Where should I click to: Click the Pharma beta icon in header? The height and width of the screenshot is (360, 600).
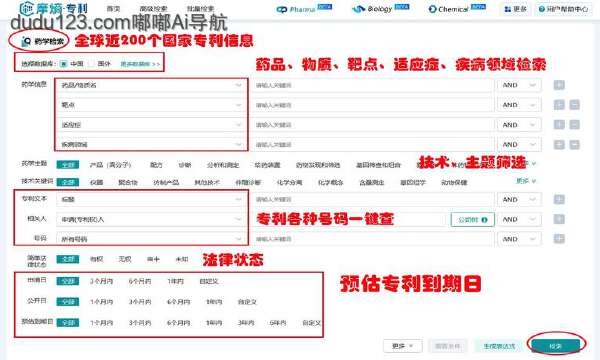click(282, 9)
